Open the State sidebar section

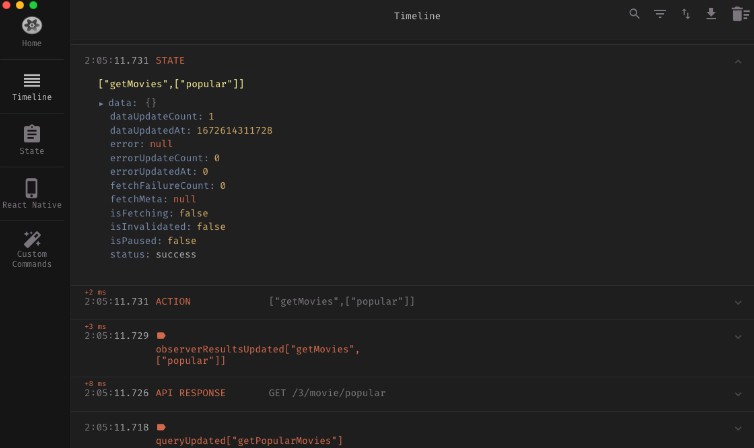(32, 140)
